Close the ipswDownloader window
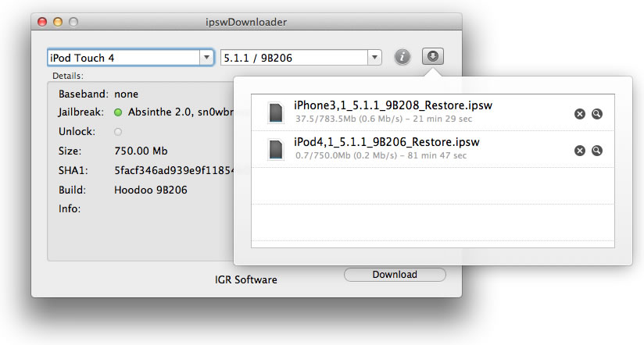The width and height of the screenshot is (644, 345). (42, 22)
